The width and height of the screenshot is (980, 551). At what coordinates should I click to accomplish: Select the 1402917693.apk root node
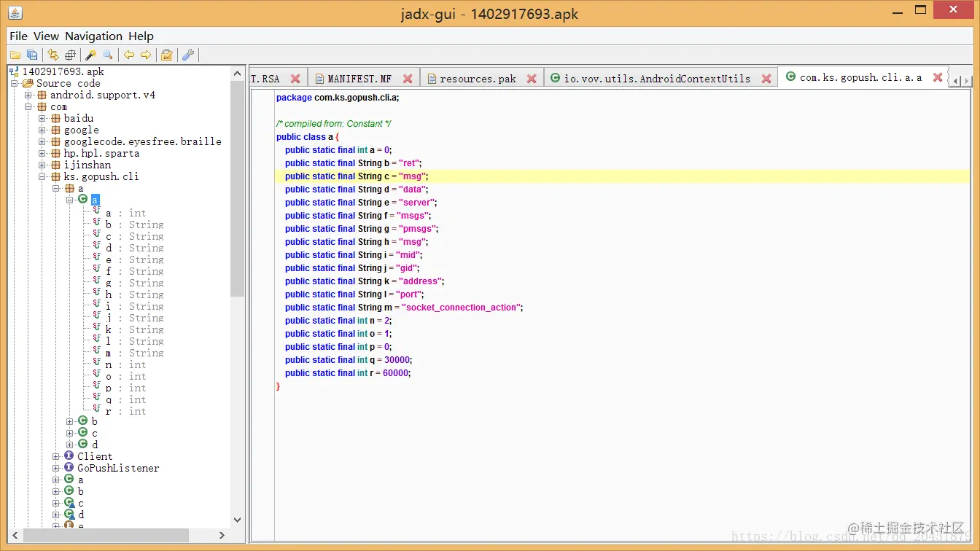(63, 71)
